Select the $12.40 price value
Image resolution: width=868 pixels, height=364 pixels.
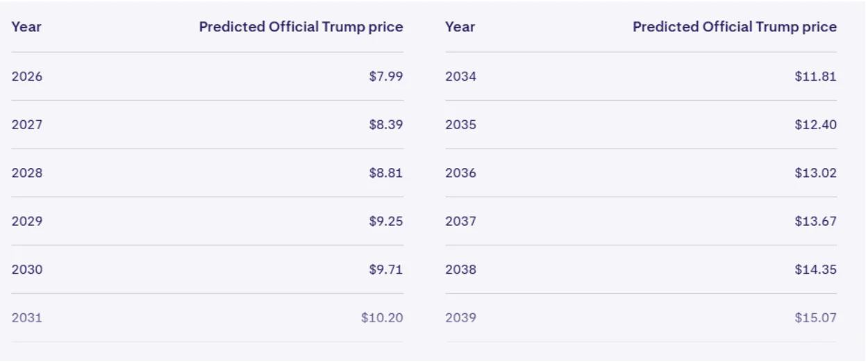815,125
